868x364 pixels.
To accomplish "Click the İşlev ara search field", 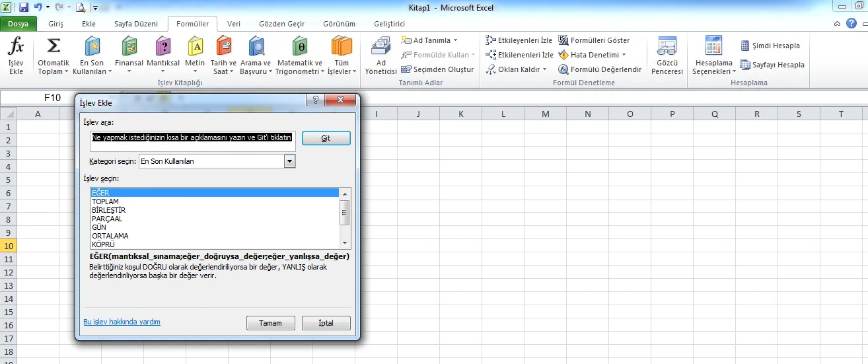I will [192, 138].
